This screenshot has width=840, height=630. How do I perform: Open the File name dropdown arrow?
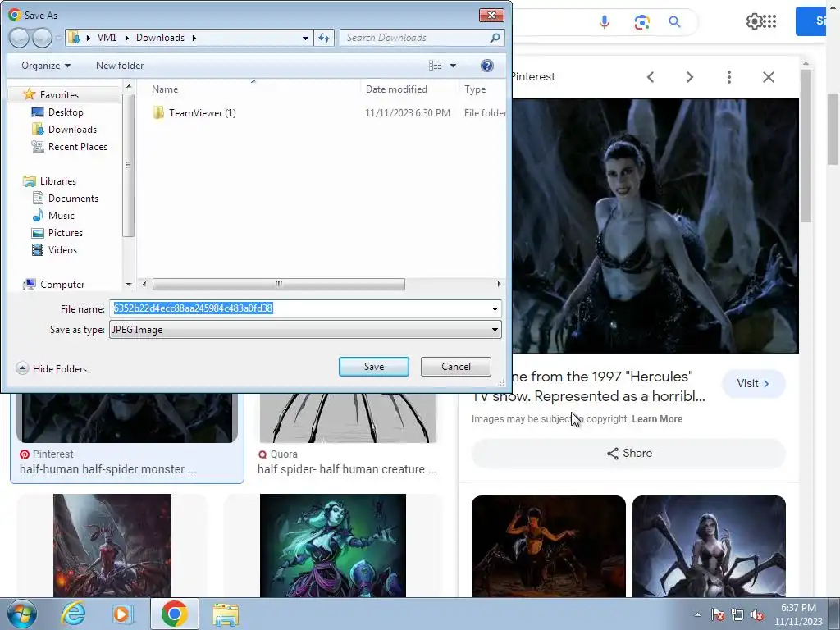pos(495,308)
